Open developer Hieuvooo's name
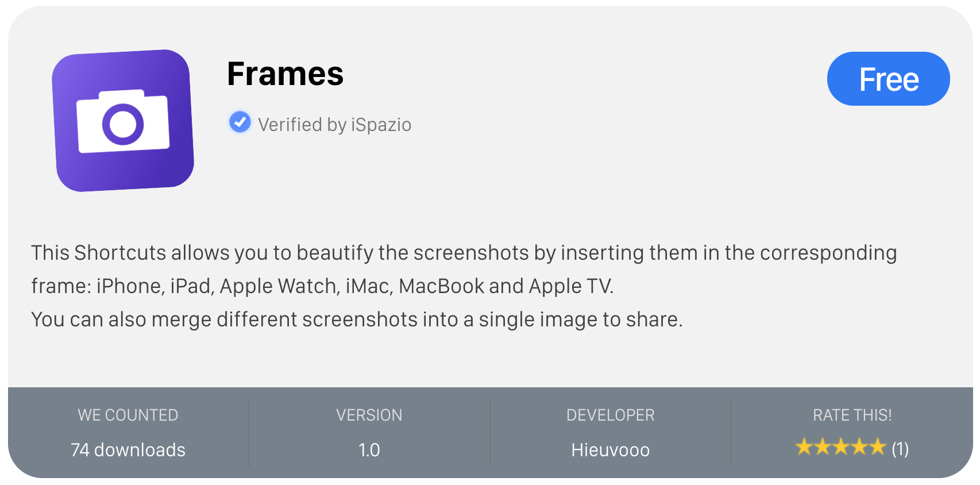Viewport: 980px width, 485px height. tap(610, 450)
